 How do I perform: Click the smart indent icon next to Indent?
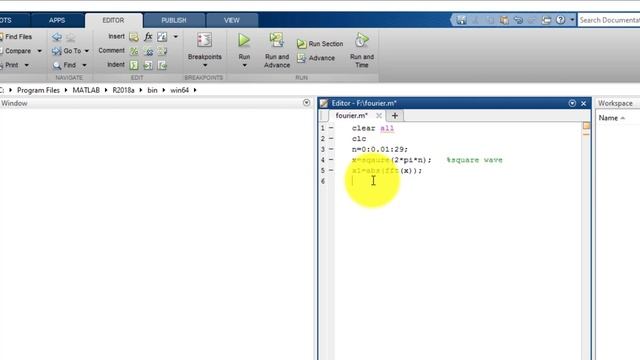coord(134,65)
